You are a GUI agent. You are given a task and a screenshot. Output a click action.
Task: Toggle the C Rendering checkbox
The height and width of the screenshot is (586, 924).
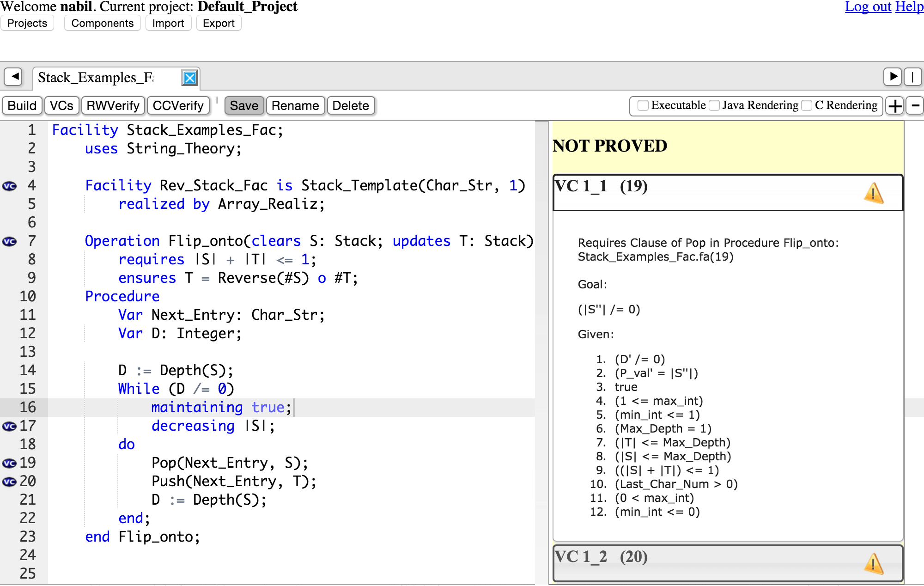(x=807, y=105)
